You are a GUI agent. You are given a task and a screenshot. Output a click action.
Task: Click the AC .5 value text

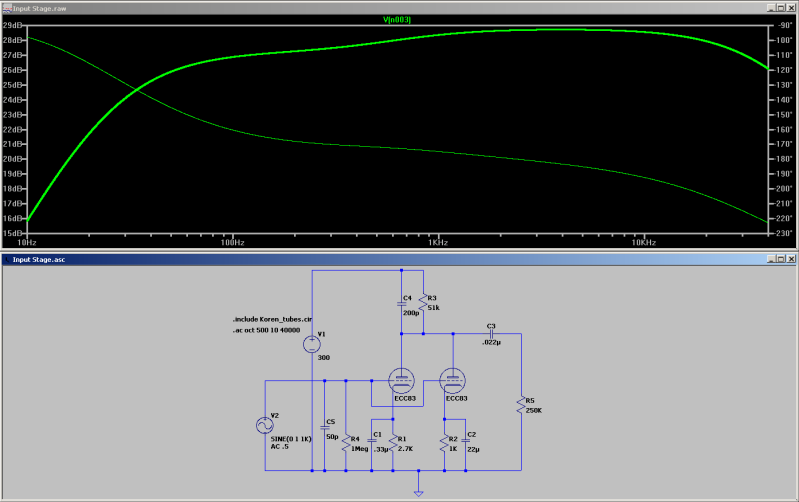tap(279, 446)
